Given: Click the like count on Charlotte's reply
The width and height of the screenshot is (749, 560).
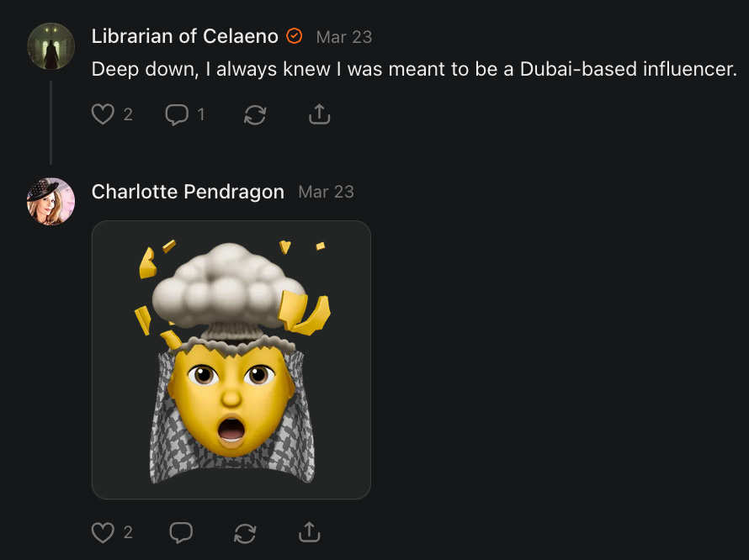Looking at the screenshot, I should click(128, 532).
